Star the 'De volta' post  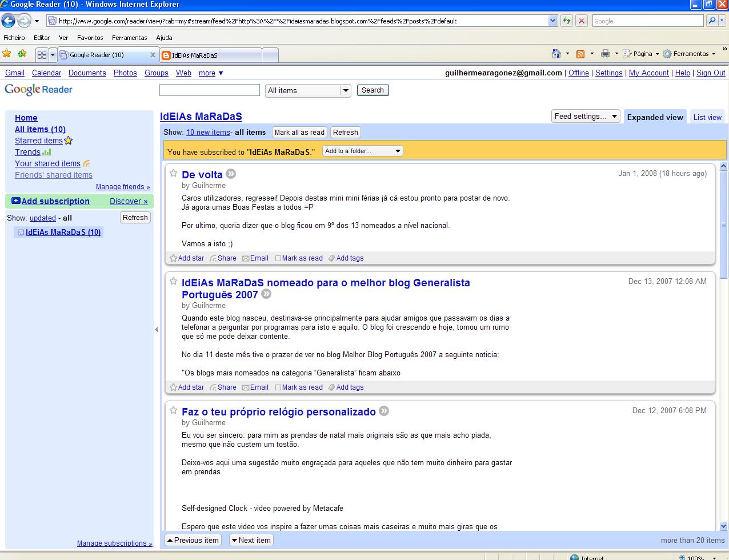[x=173, y=173]
